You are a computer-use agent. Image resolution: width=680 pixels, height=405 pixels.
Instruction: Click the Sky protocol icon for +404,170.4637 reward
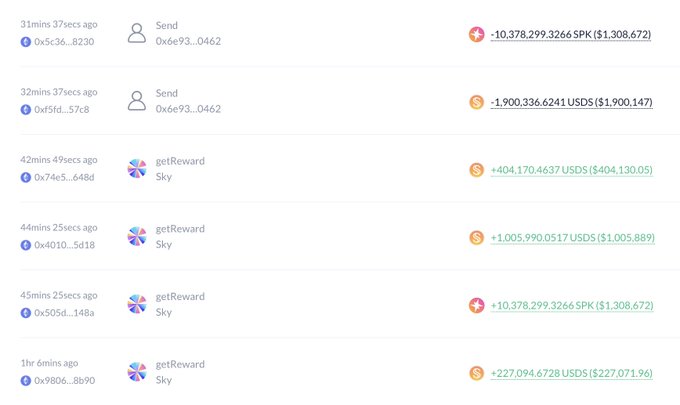coord(138,169)
